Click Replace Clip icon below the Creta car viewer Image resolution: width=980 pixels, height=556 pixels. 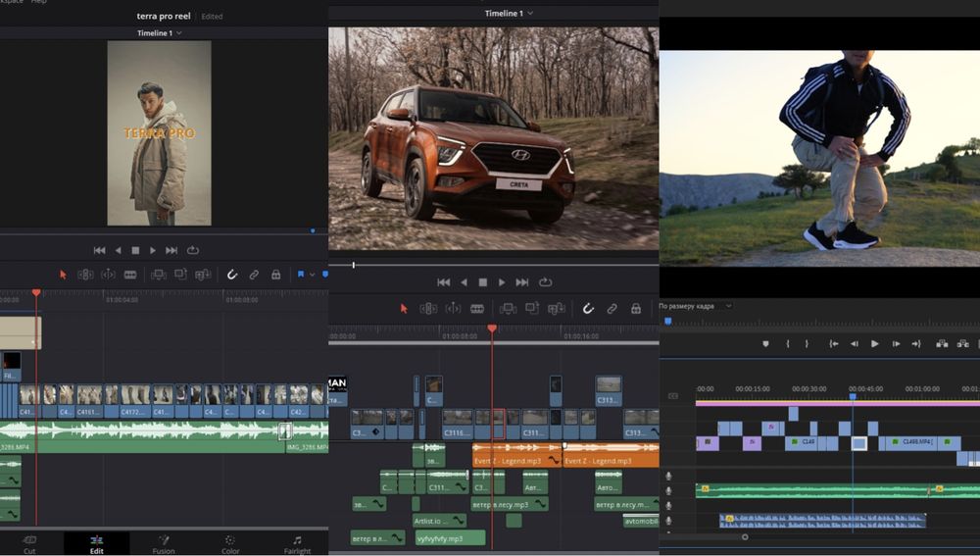(x=556, y=308)
